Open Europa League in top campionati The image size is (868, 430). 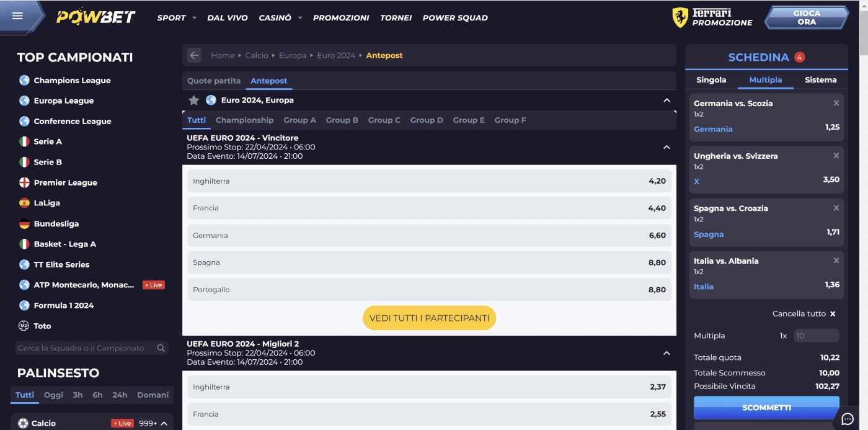click(64, 101)
